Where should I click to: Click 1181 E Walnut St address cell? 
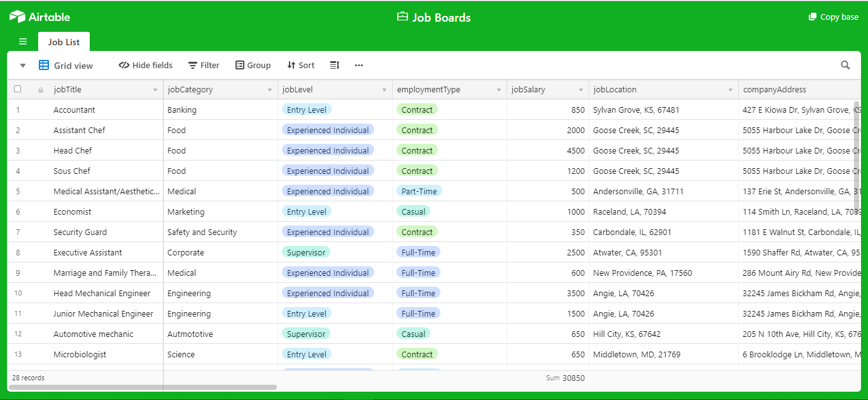coord(799,232)
